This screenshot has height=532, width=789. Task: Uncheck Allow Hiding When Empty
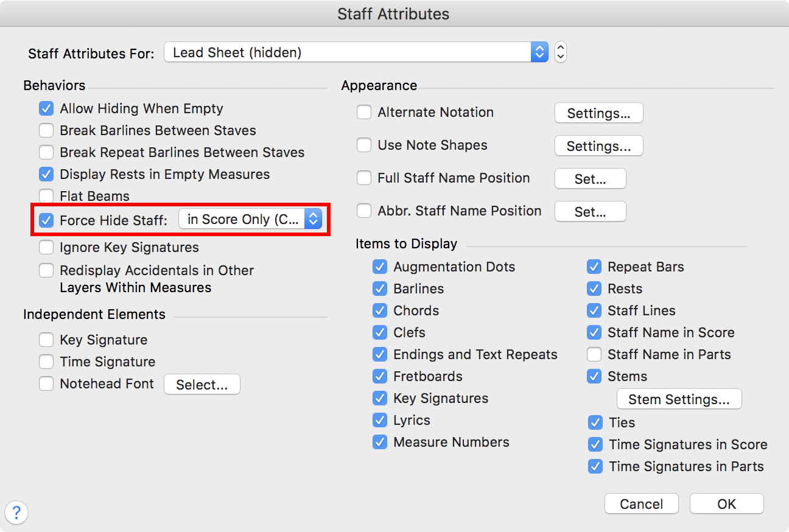click(46, 109)
